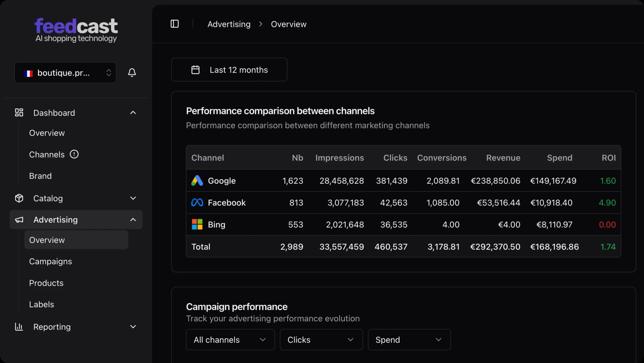The image size is (644, 363).
Task: Click the Facebook channel name
Action: 227,202
